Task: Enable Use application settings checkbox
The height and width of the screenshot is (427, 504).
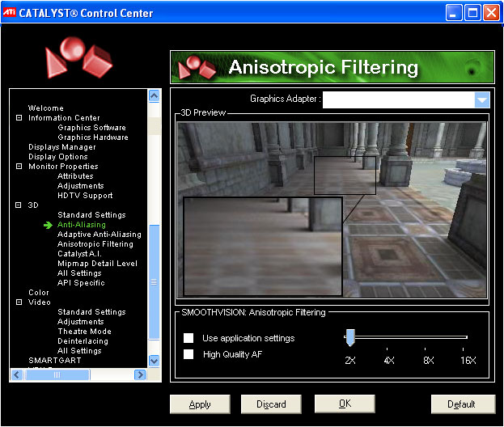Action: pos(188,338)
